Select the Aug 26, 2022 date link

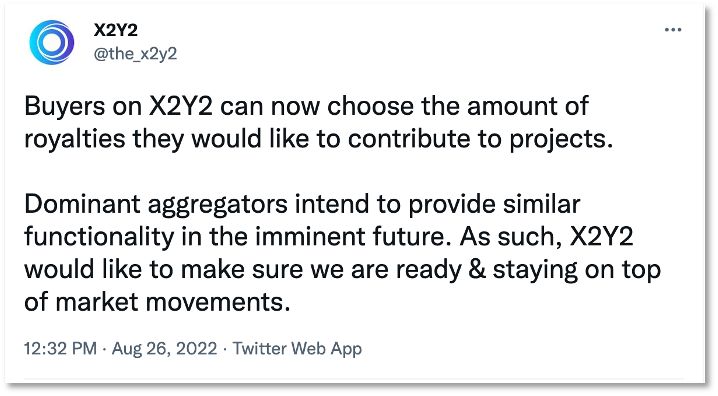coord(164,348)
